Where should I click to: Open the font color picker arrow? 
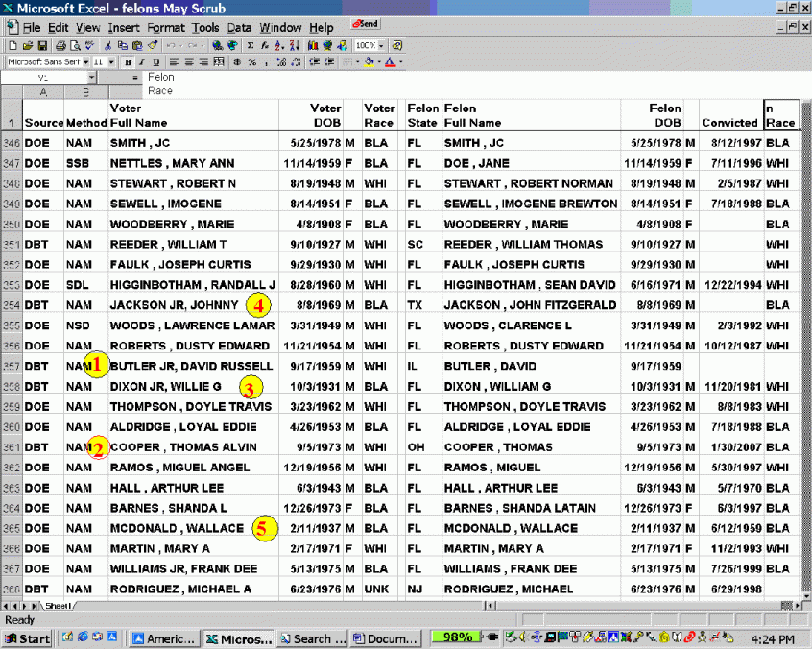(x=399, y=62)
